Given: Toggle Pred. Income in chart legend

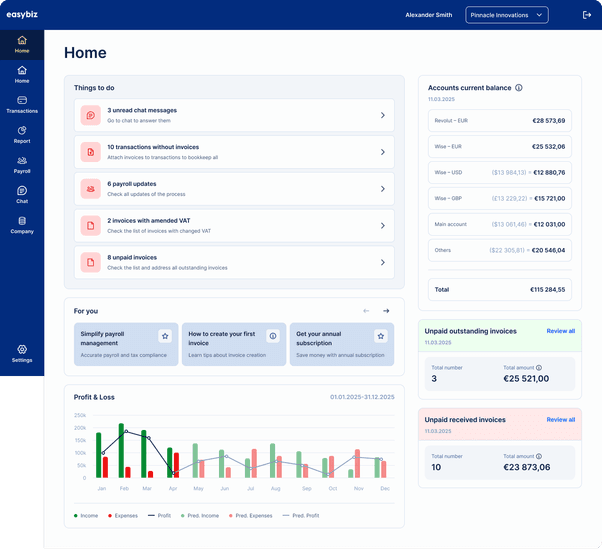Looking at the screenshot, I should coord(200,516).
